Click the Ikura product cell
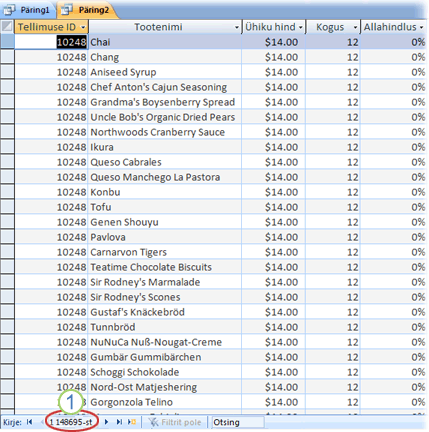The height and width of the screenshot is (432, 429). (x=165, y=147)
